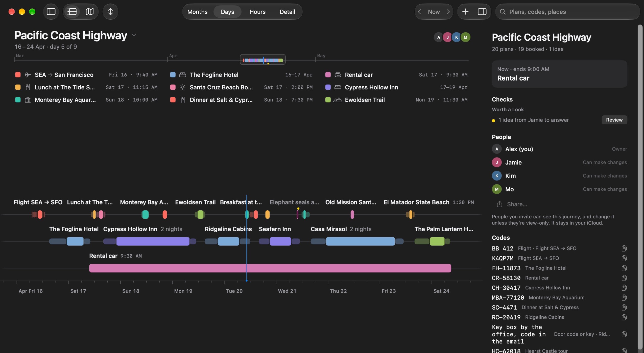Go to the previous period arrow
644x353 pixels.
tap(420, 12)
